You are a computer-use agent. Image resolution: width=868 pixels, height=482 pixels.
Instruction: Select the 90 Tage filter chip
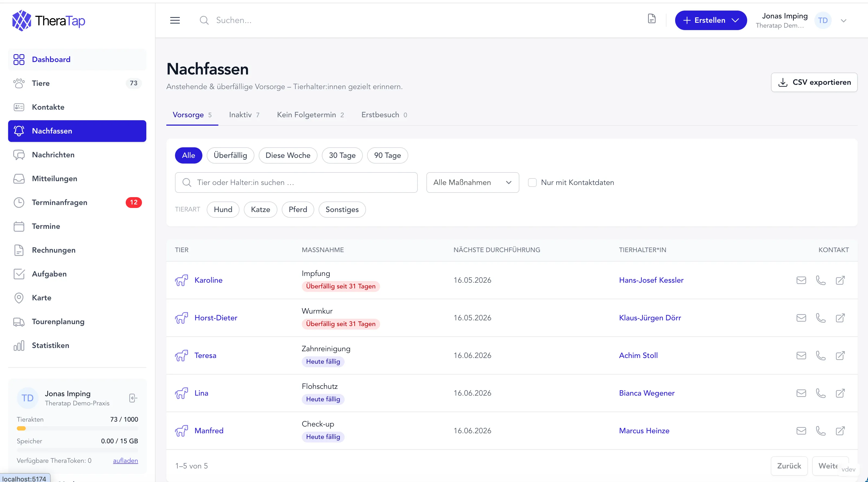(387, 156)
